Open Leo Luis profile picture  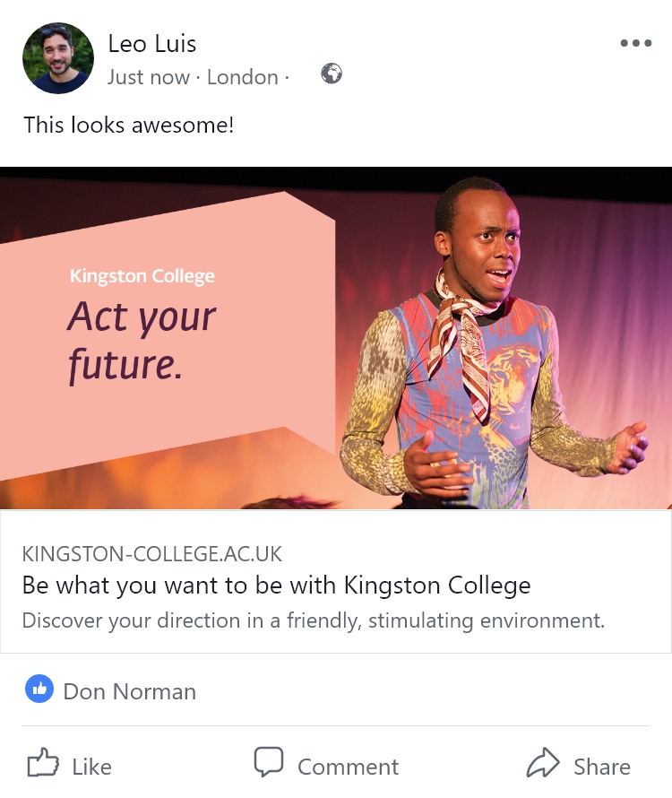coord(58,59)
